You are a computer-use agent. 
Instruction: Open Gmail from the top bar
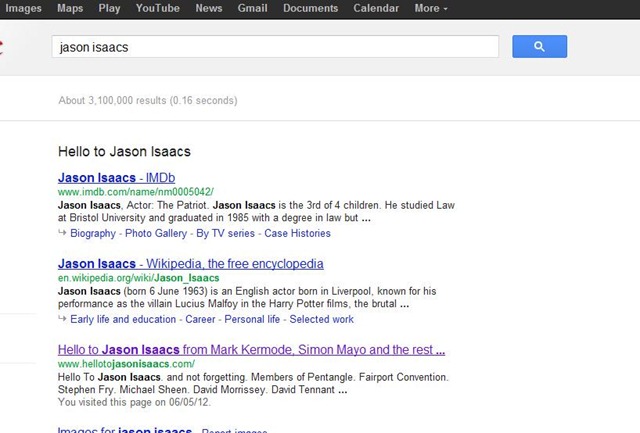(252, 8)
